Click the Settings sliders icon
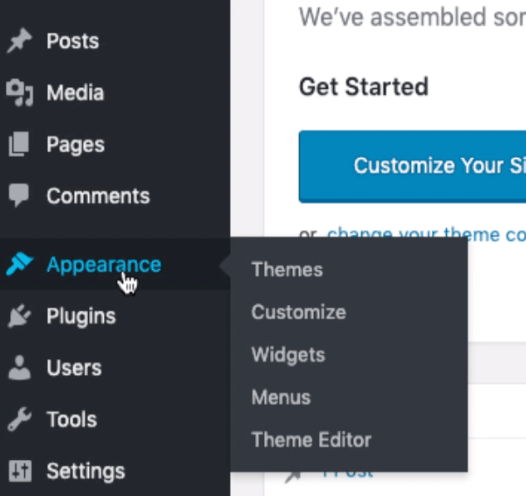This screenshot has height=496, width=526. pyautogui.click(x=20, y=471)
